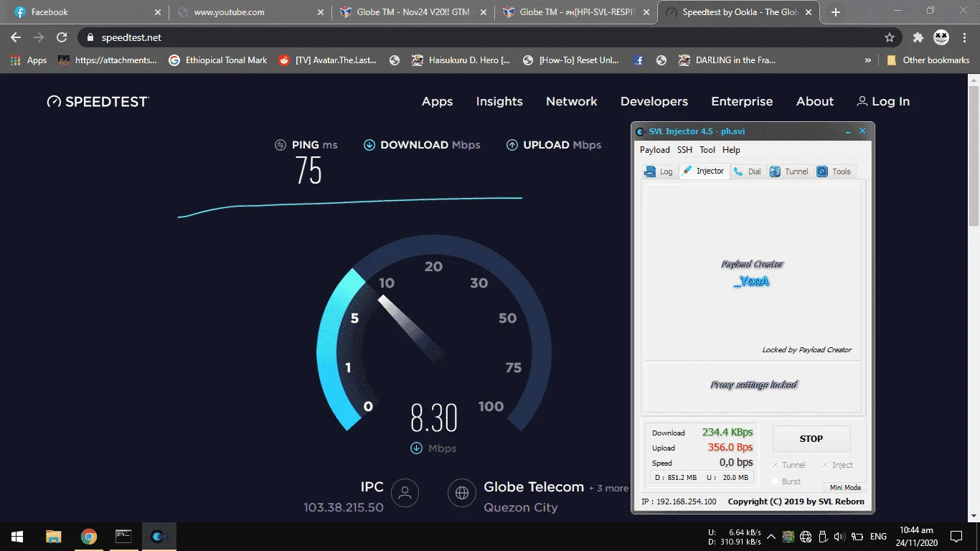Click the STOP button in SVL Injector

point(811,438)
